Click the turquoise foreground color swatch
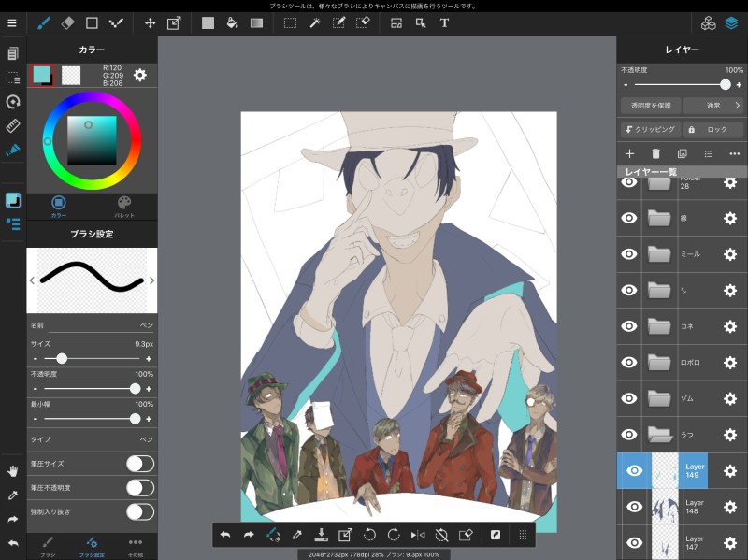This screenshot has height=560, width=748. click(42, 75)
